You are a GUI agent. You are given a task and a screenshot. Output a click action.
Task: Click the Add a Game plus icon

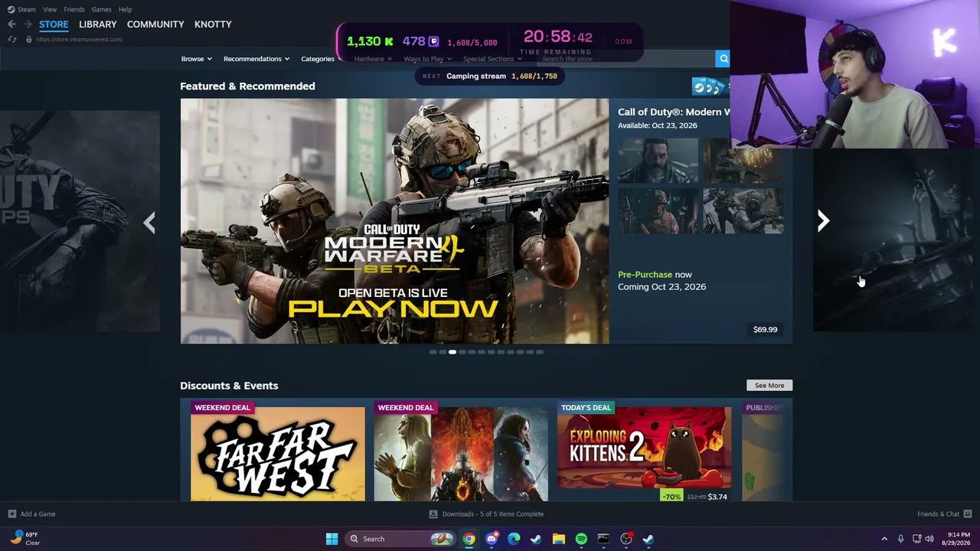coord(11,514)
